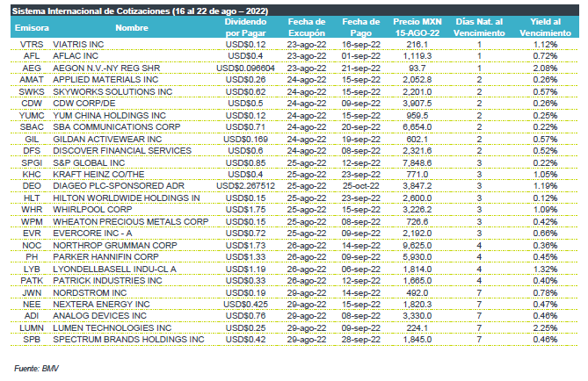
Task: Select ANALOG DEVICES INC name
Action: coord(99,316)
